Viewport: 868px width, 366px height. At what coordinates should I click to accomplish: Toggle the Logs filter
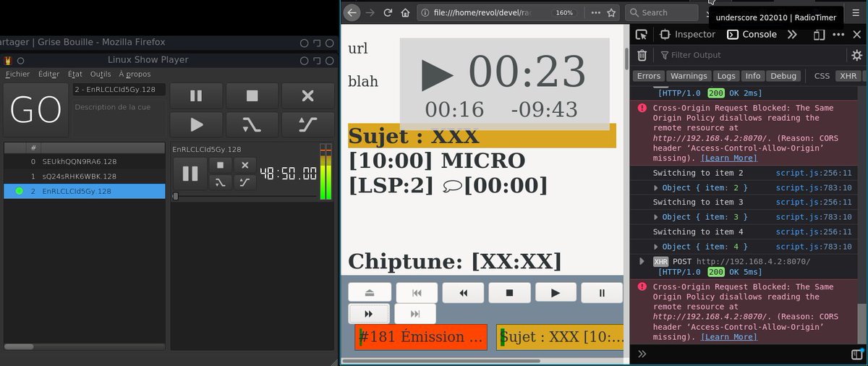point(726,76)
